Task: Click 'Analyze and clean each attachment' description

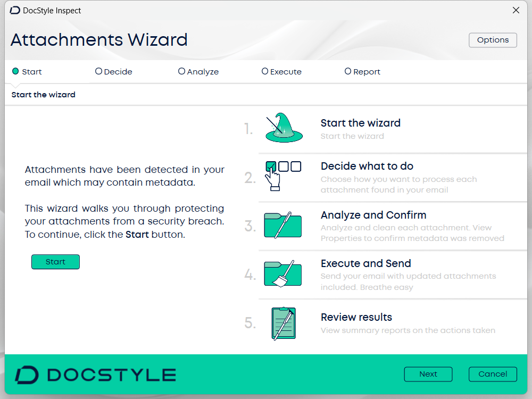Action: pos(412,233)
